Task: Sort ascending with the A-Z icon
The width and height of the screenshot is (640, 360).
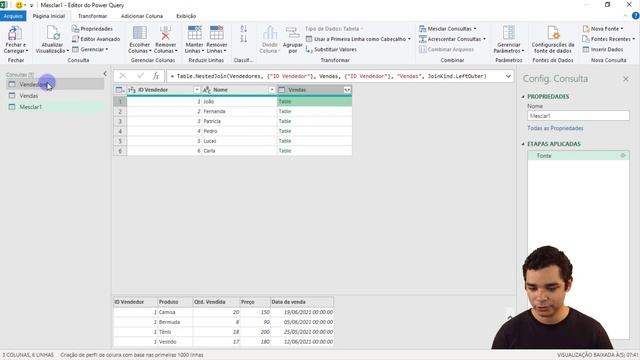Action: [x=244, y=29]
